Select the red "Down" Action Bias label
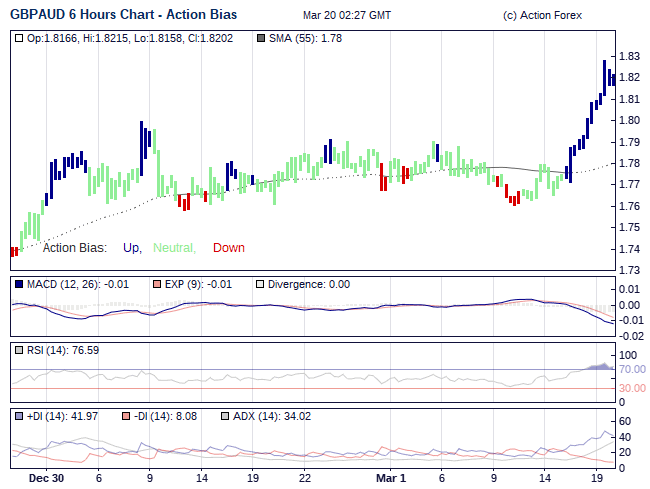 point(228,248)
